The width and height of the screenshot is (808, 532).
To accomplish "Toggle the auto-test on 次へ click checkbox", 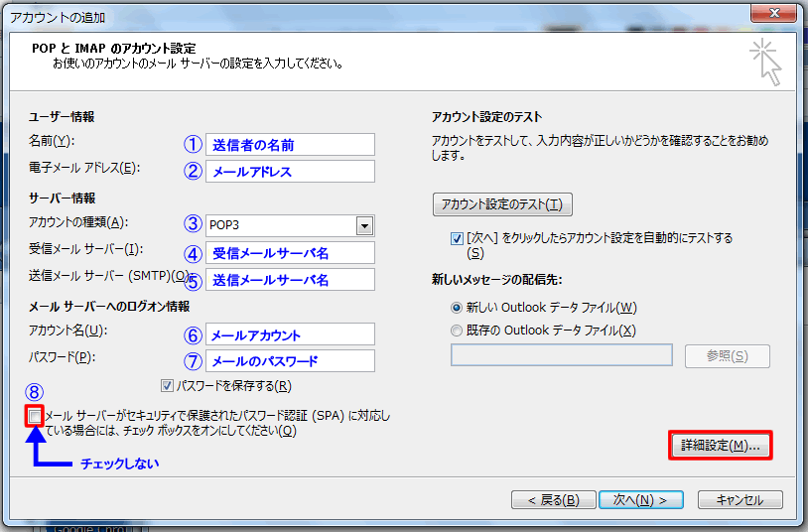I will tap(457, 238).
